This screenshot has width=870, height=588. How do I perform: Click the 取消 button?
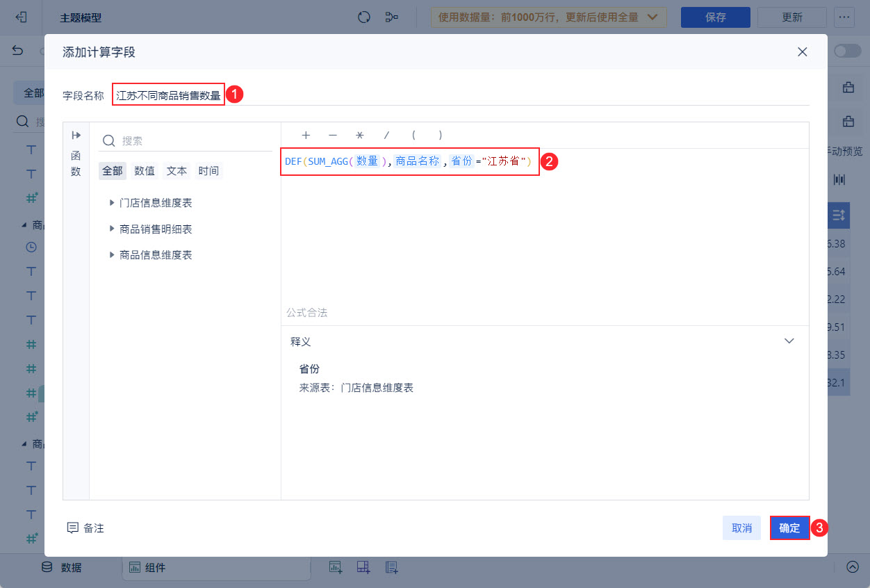tap(742, 528)
